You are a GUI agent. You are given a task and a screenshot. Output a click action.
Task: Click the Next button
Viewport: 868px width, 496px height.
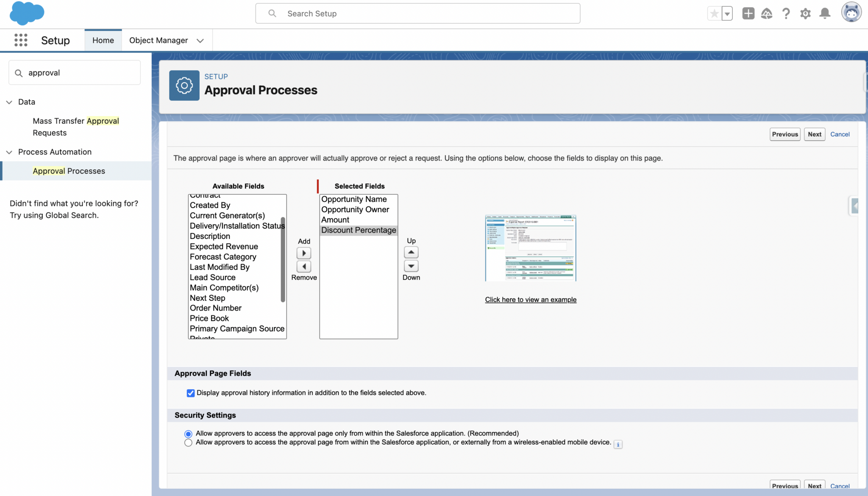click(x=814, y=134)
